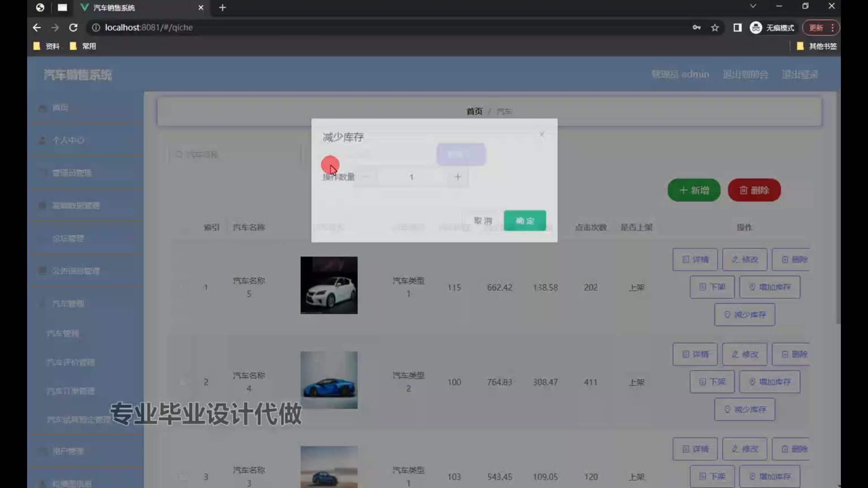Open the tab search chevron
Image resolution: width=868 pixels, height=488 pixels.
pos(753,6)
